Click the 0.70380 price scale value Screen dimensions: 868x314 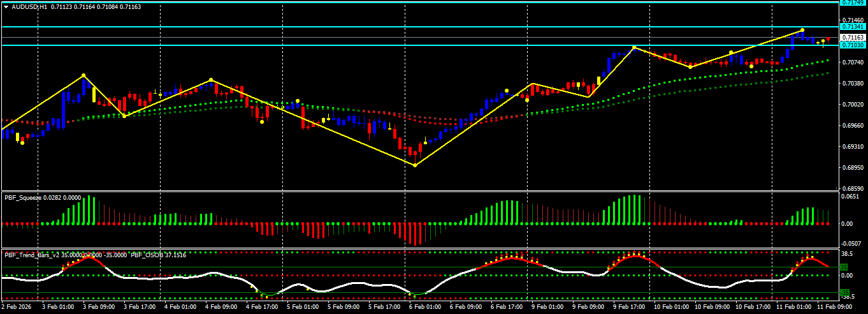pos(853,84)
